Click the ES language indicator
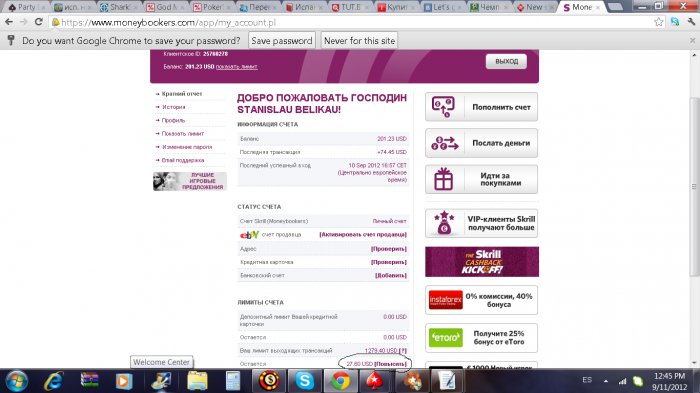700x393 pixels. (x=587, y=380)
